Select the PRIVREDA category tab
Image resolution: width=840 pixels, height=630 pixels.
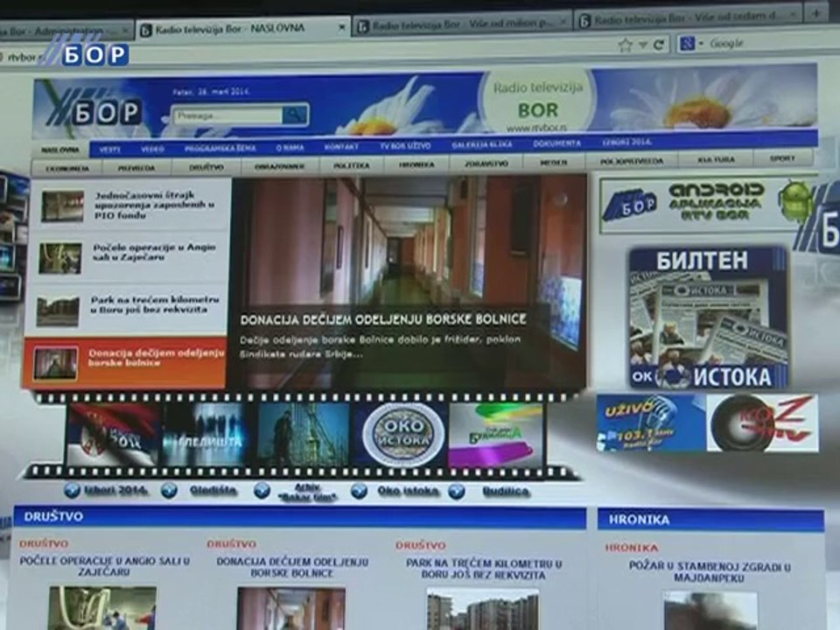pos(136,168)
